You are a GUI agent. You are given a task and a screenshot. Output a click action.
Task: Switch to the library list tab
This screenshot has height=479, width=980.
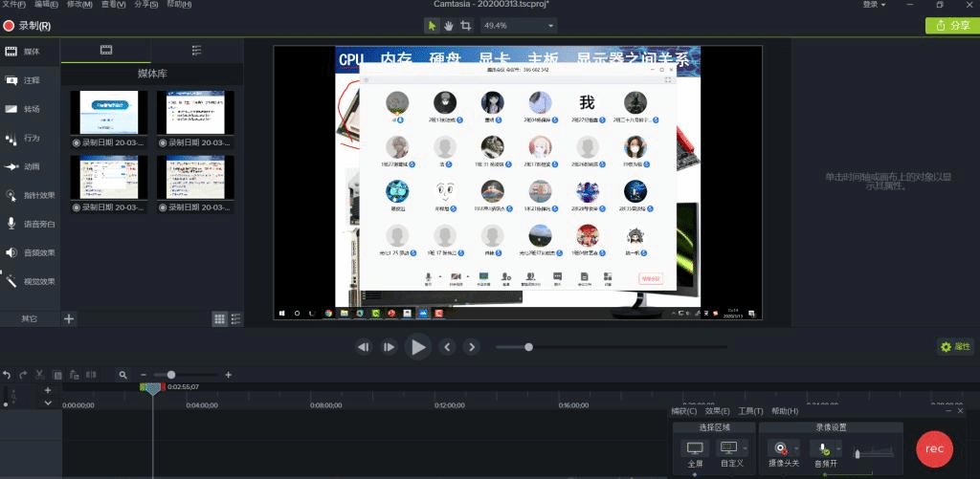coord(196,51)
